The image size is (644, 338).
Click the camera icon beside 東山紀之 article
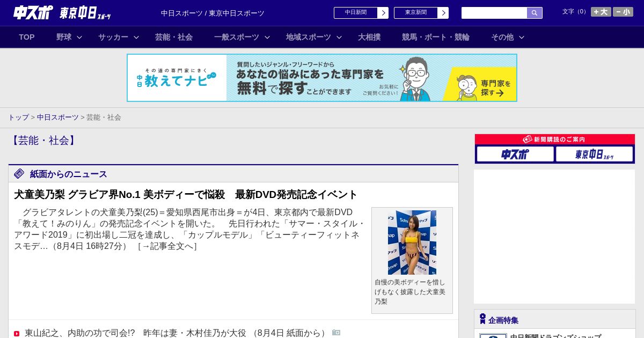(336, 333)
